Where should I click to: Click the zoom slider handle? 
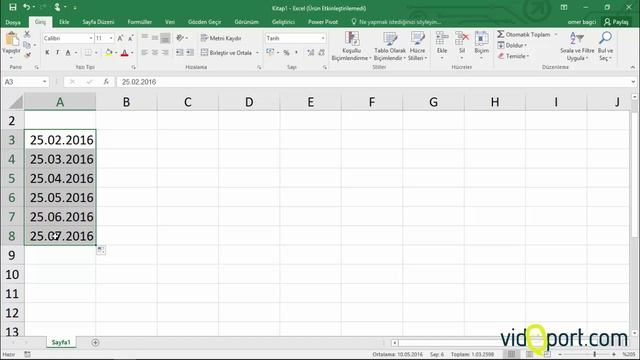coord(595,354)
